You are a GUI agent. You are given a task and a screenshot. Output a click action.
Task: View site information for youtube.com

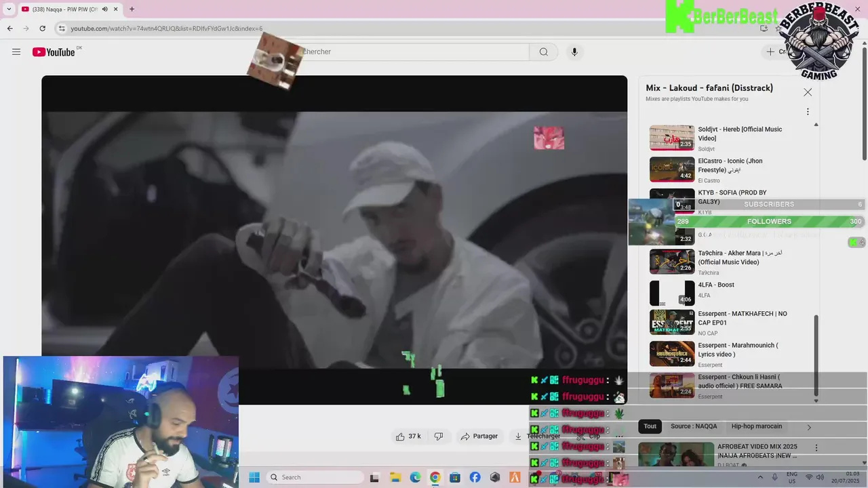tap(62, 28)
